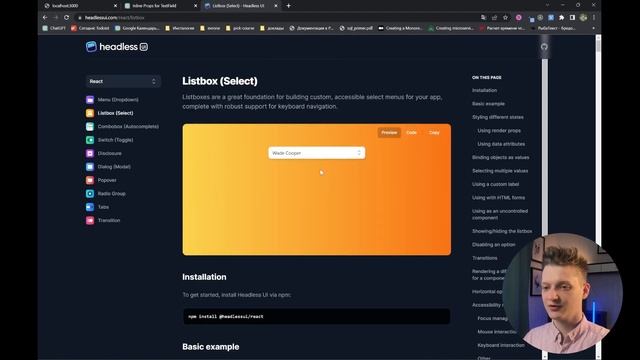Click the Combobox (Autocomplete) sidebar icon
Viewport: 640px width, 360px height.
90,127
